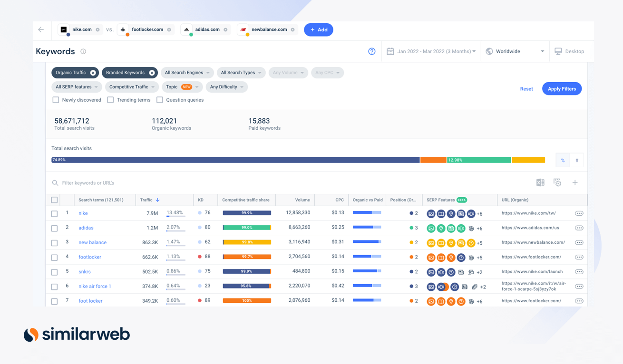
Task: Clear the Organic Traffic filter chip
Action: (93, 73)
